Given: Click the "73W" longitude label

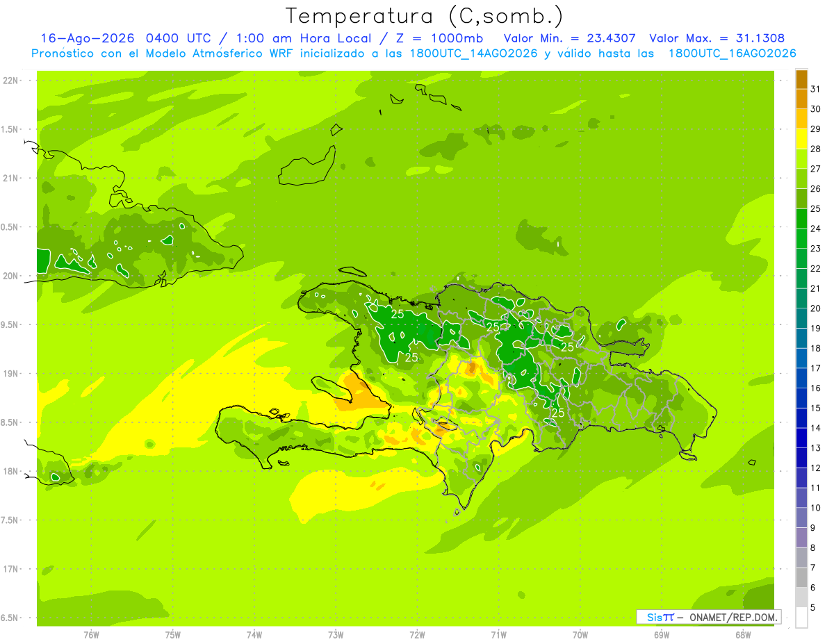Looking at the screenshot, I should point(336,634).
